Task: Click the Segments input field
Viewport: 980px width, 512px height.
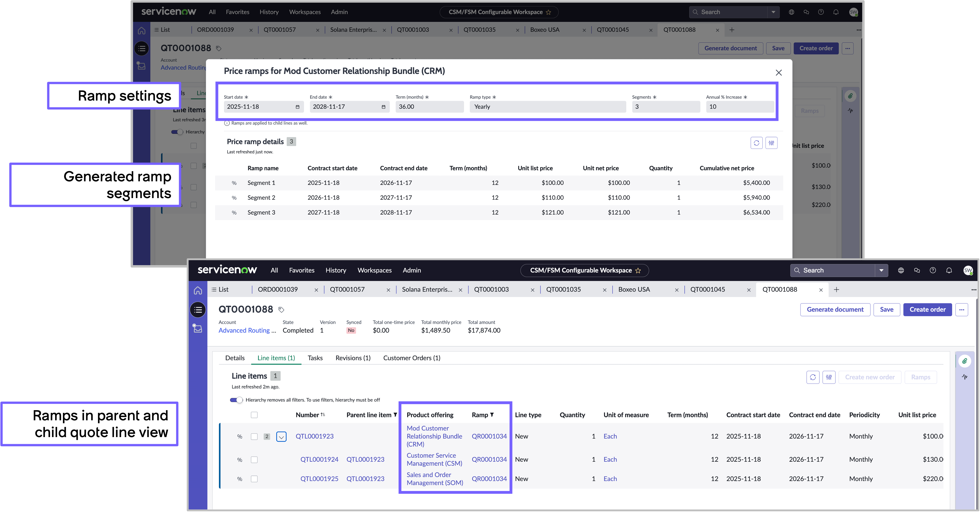Action: tap(666, 107)
